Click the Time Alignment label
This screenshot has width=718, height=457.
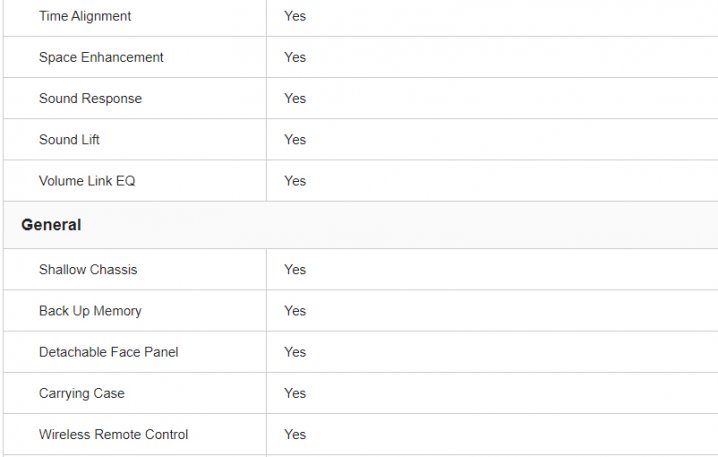point(85,16)
